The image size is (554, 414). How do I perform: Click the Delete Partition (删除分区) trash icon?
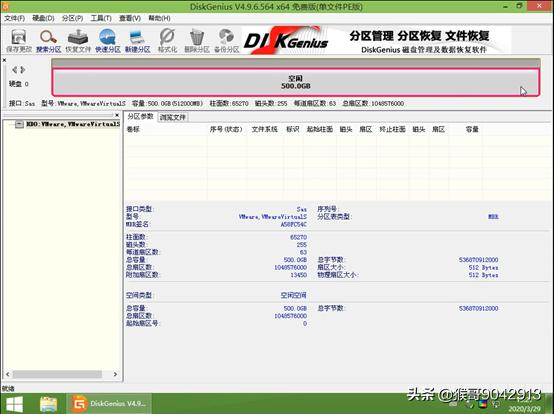197,41
